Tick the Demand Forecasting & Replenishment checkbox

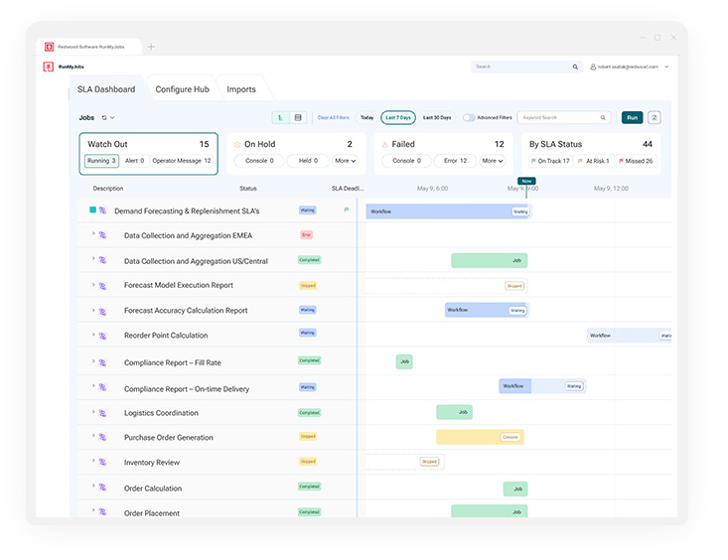tap(92, 210)
